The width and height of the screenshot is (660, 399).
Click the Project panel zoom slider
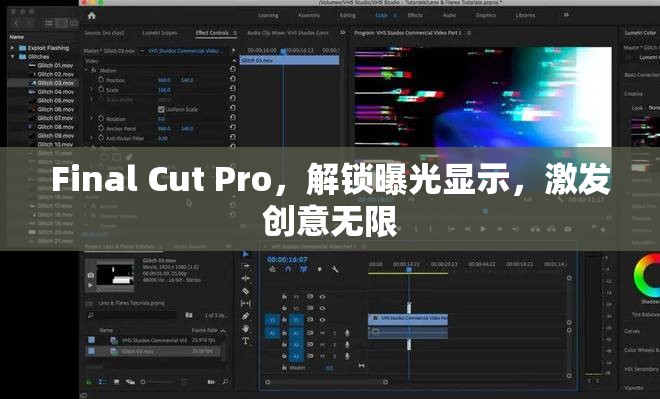pos(156,382)
